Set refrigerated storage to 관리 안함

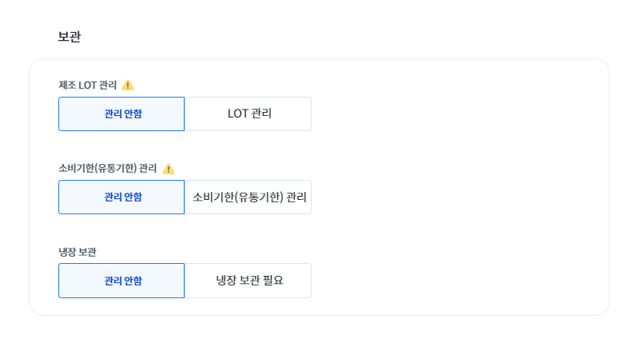(x=121, y=280)
